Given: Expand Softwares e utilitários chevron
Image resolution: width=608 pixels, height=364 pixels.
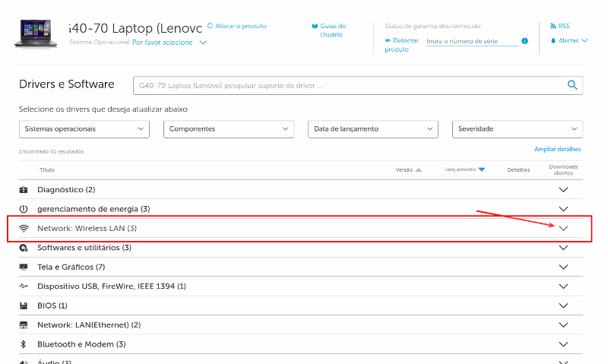Looking at the screenshot, I should tap(563, 248).
